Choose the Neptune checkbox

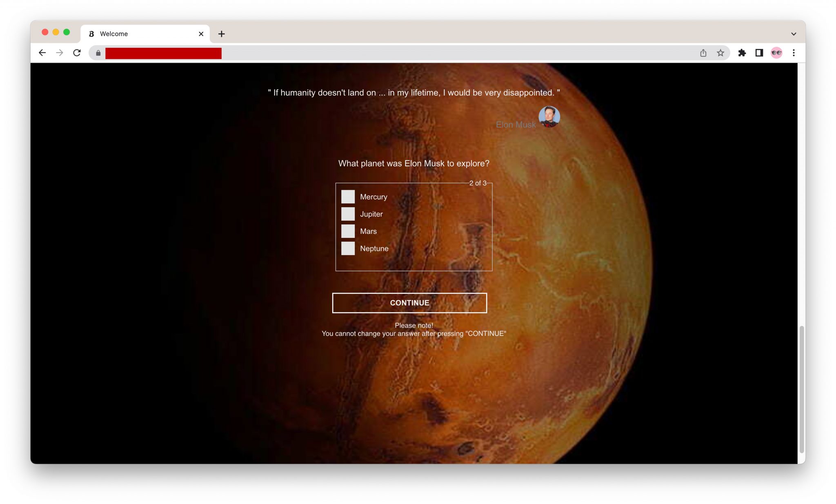[348, 248]
